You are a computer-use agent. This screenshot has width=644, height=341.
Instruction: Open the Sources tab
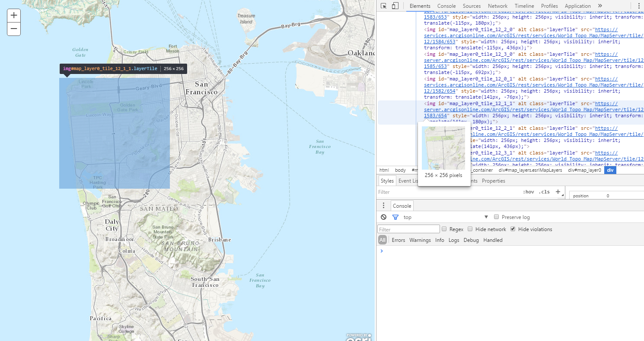point(472,6)
